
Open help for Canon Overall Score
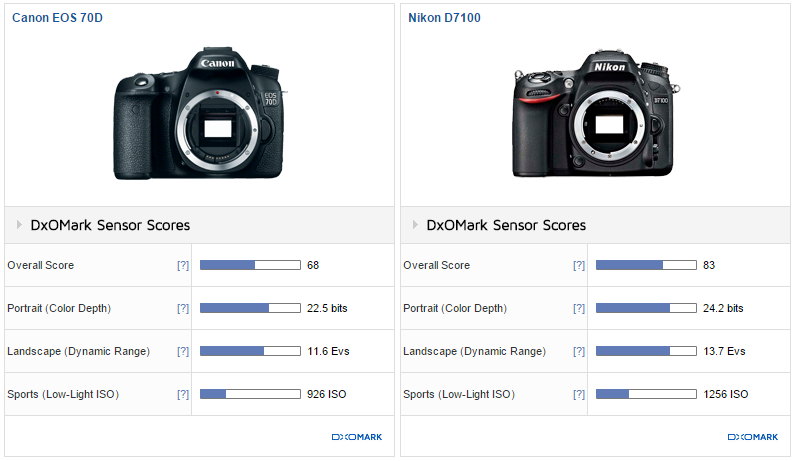[183, 265]
